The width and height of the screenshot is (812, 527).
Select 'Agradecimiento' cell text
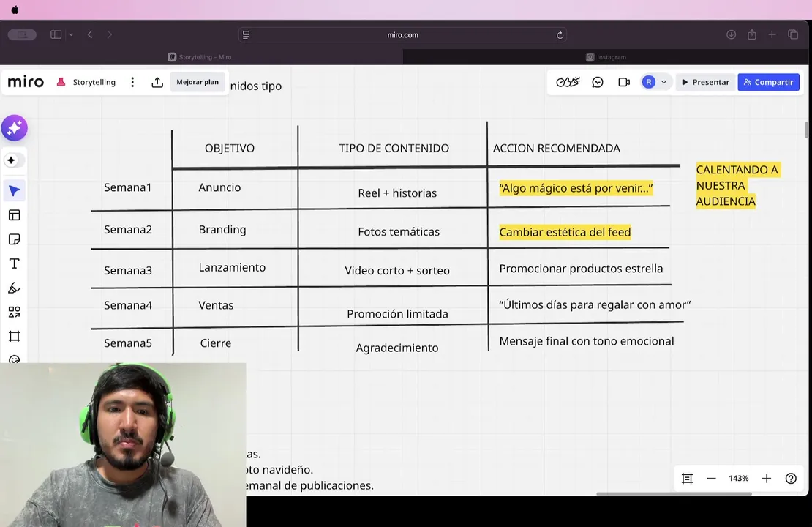[x=396, y=348]
